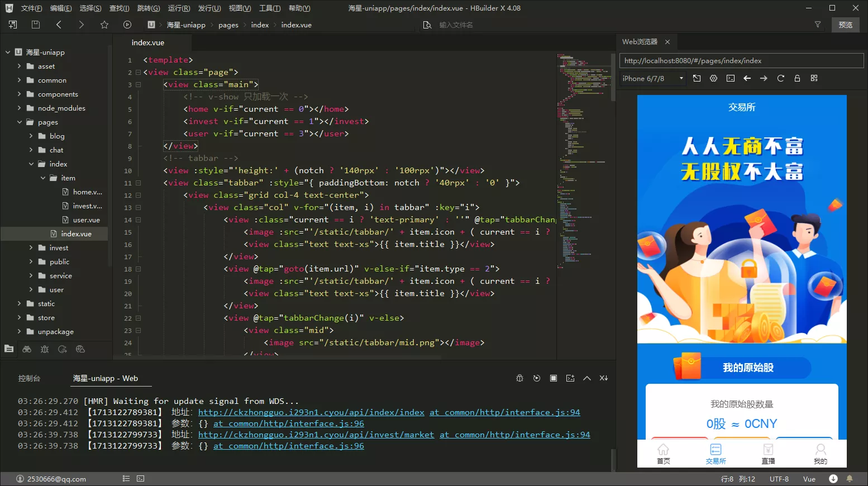Toggle the terminal icon in status bar
The width and height of the screenshot is (868, 486).
pos(141,479)
